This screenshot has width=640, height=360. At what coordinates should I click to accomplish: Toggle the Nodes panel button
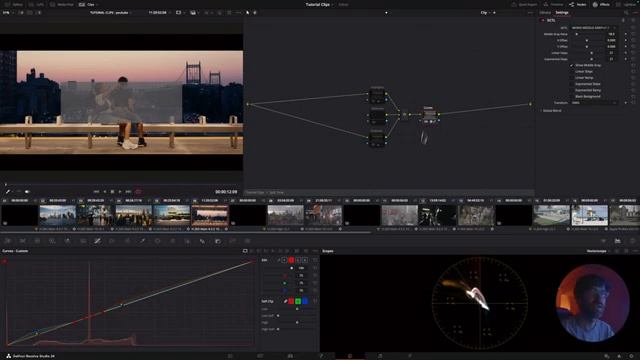point(578,4)
